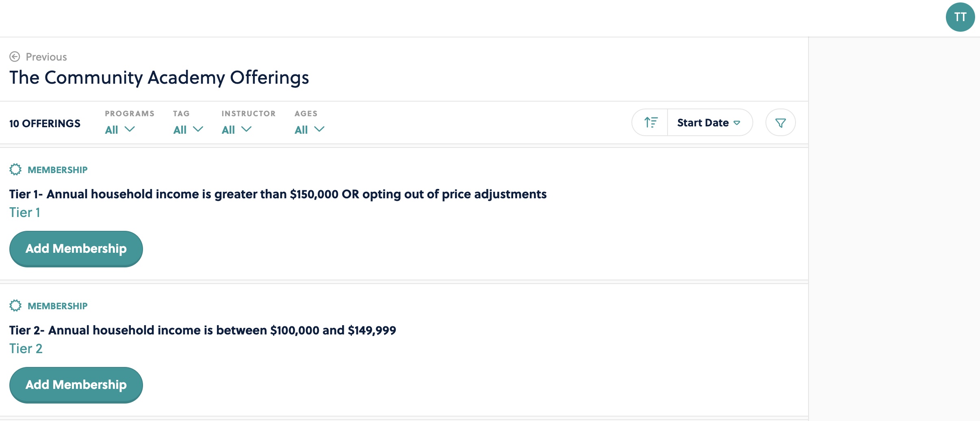Add the Tier 1 membership
980x421 pixels.
point(76,249)
